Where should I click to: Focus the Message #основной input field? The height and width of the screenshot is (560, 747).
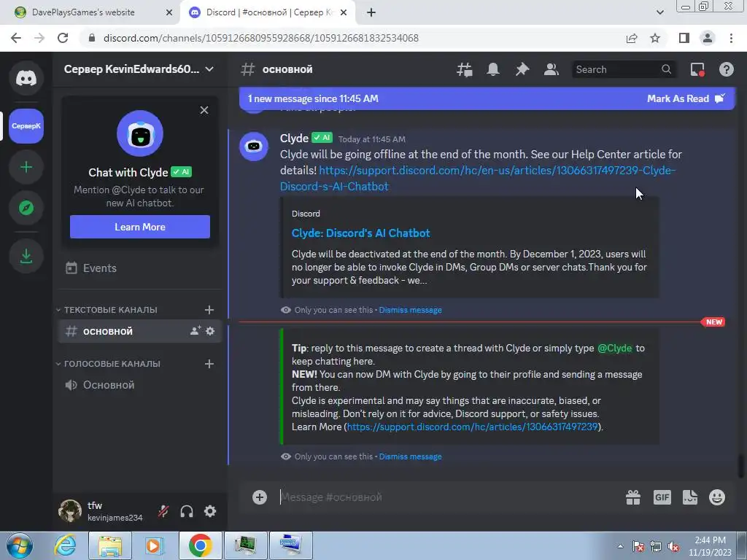(x=448, y=497)
